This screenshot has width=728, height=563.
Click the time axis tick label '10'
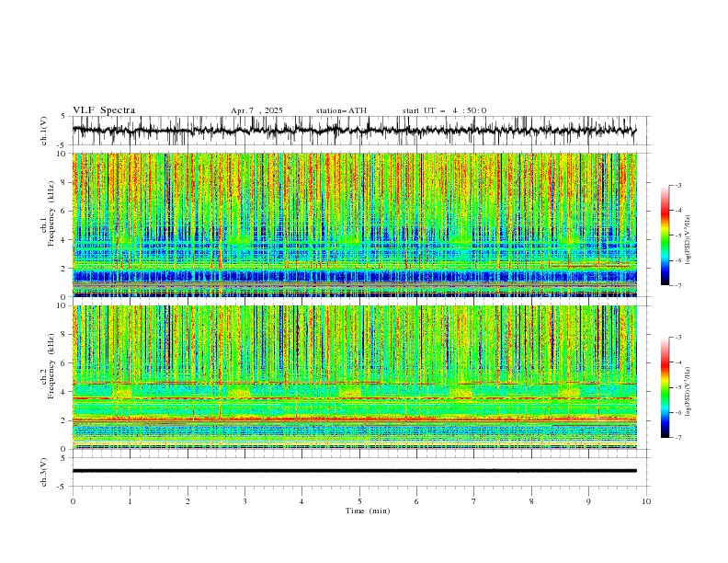646,501
